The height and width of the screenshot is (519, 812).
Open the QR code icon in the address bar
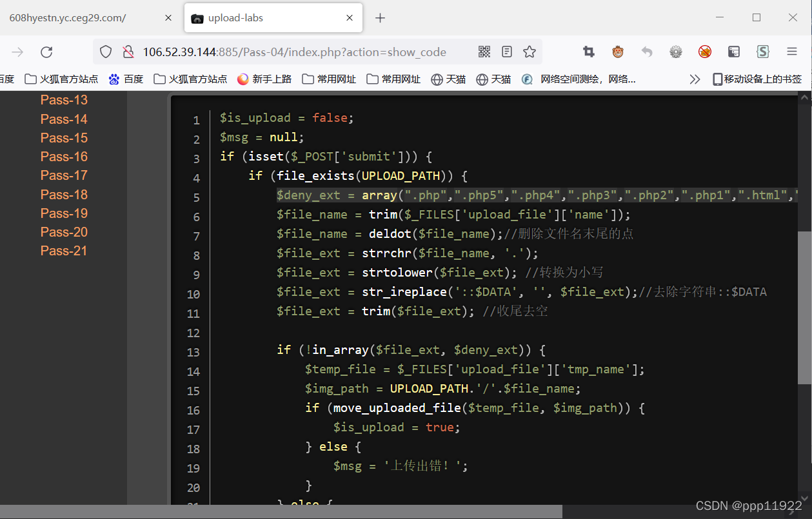[484, 52]
